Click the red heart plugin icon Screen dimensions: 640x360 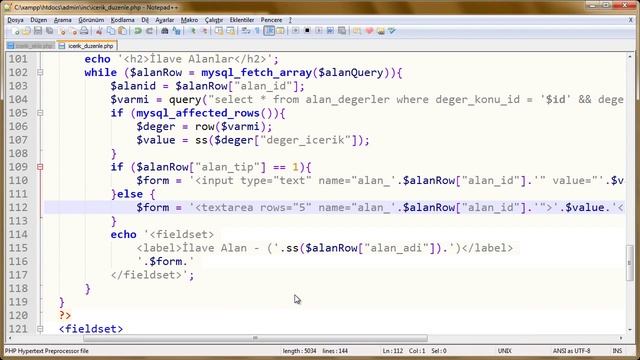369,31
